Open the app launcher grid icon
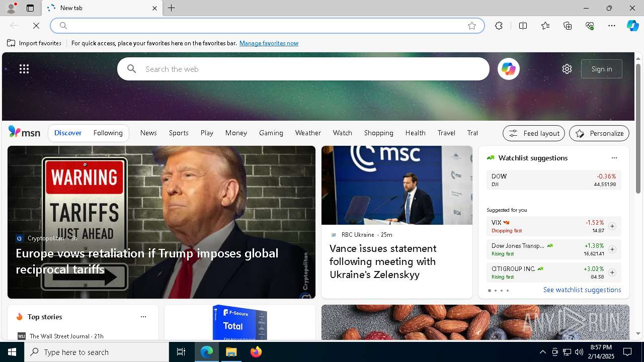This screenshot has height=362, width=644. point(24,69)
